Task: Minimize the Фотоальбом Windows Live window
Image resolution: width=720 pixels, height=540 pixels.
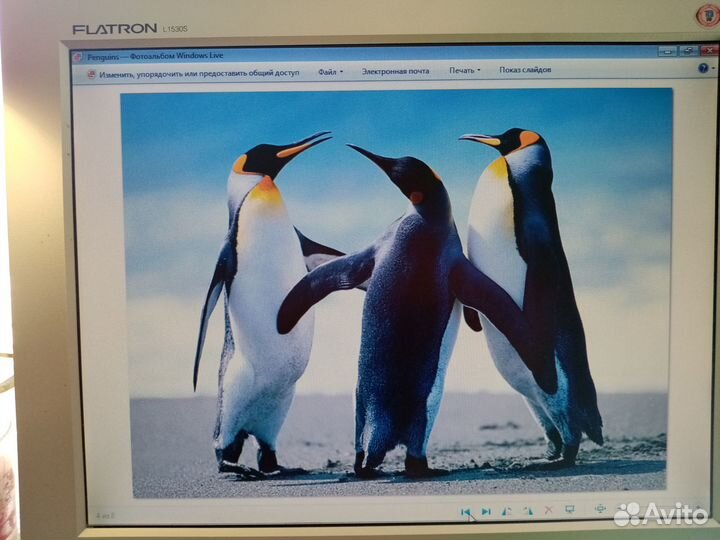Action: coord(667,51)
